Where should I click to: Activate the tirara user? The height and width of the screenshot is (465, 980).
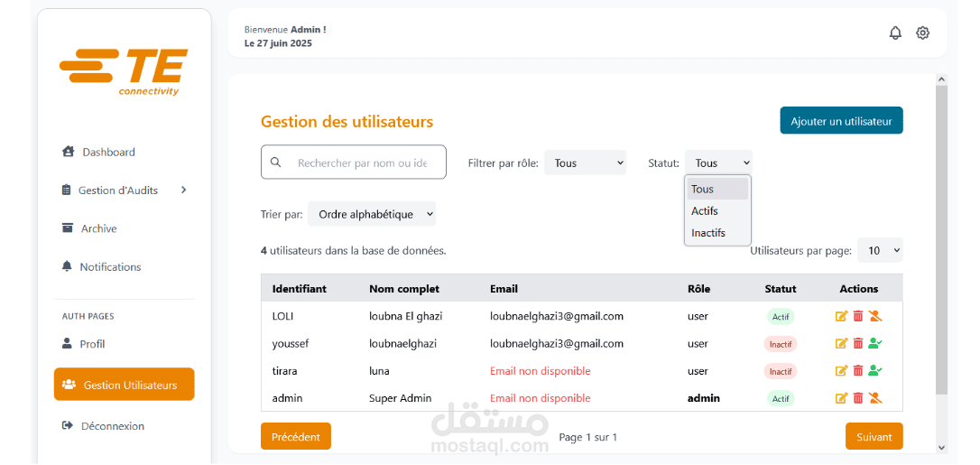[875, 370]
